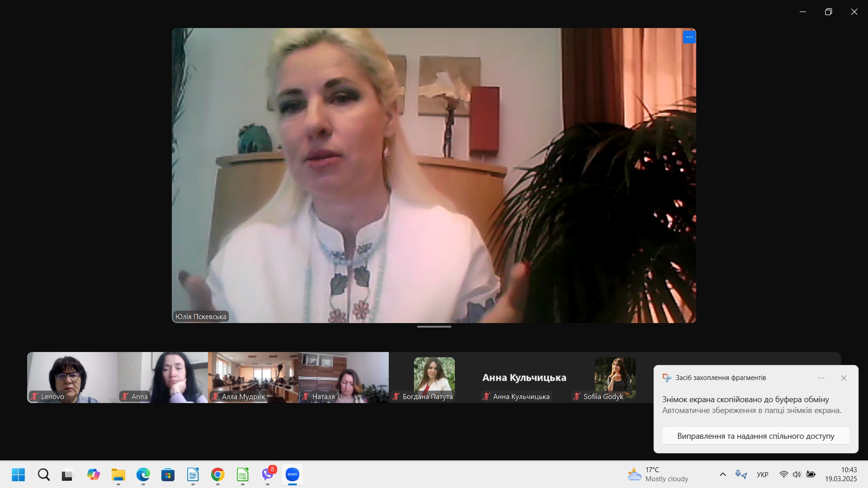
Task: Select Алла Мудрик's video thumbnail
Action: click(x=253, y=375)
